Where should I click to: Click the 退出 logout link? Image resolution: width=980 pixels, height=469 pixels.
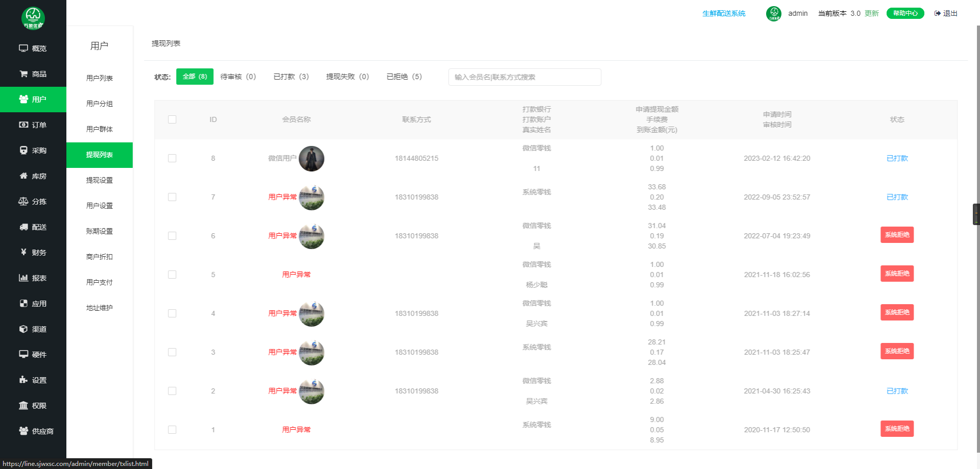click(946, 13)
